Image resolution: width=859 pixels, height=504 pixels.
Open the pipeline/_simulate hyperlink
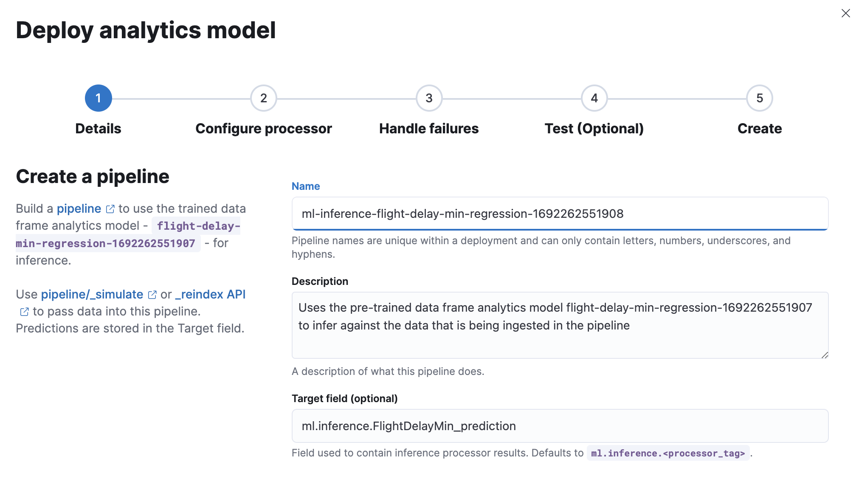(92, 294)
